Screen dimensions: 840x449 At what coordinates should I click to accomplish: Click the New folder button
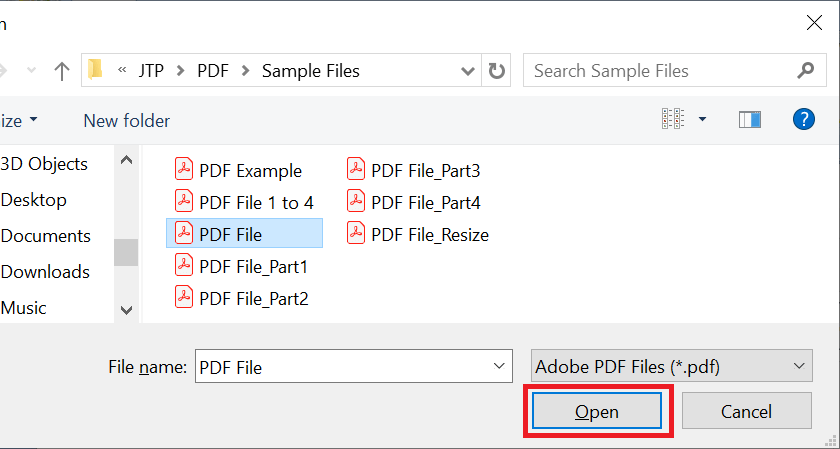[x=126, y=121]
